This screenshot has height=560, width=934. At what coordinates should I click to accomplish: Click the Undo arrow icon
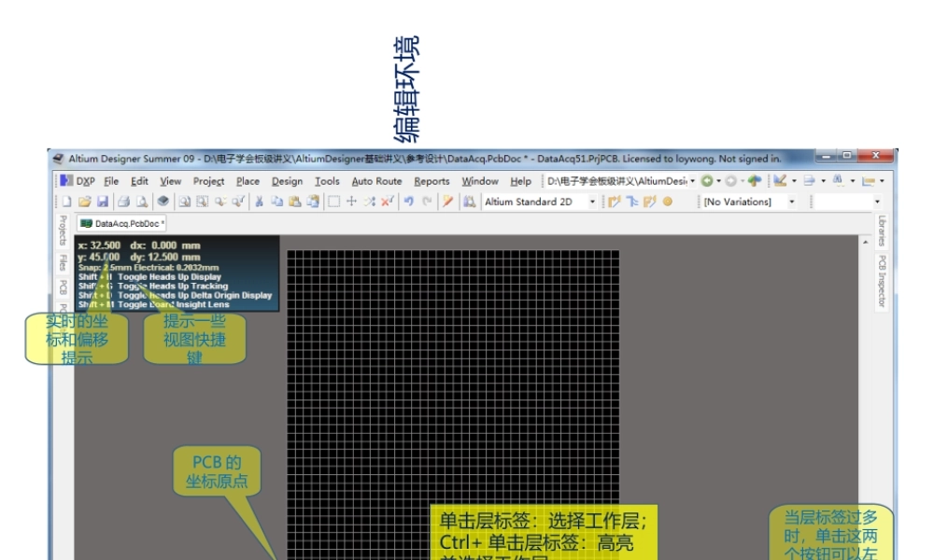point(409,202)
